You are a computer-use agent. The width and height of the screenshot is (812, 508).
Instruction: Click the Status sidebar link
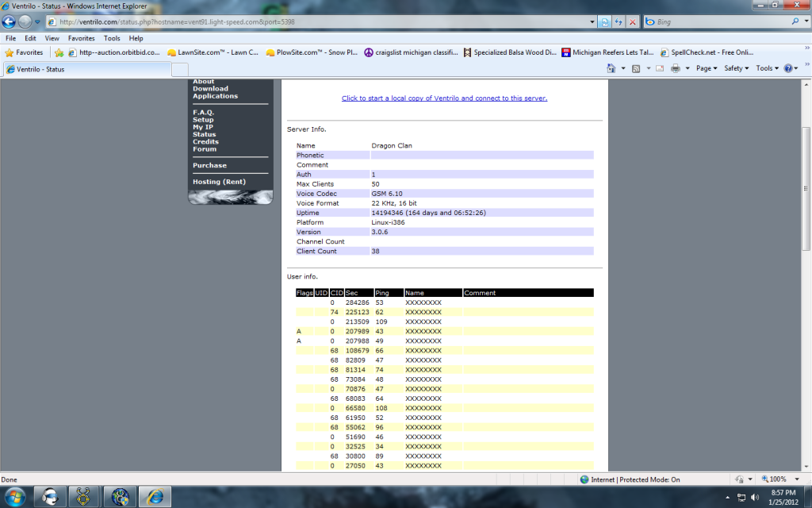tap(204, 134)
